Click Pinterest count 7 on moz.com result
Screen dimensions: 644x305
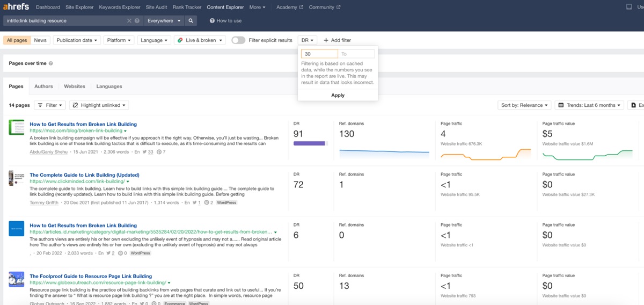(160, 152)
